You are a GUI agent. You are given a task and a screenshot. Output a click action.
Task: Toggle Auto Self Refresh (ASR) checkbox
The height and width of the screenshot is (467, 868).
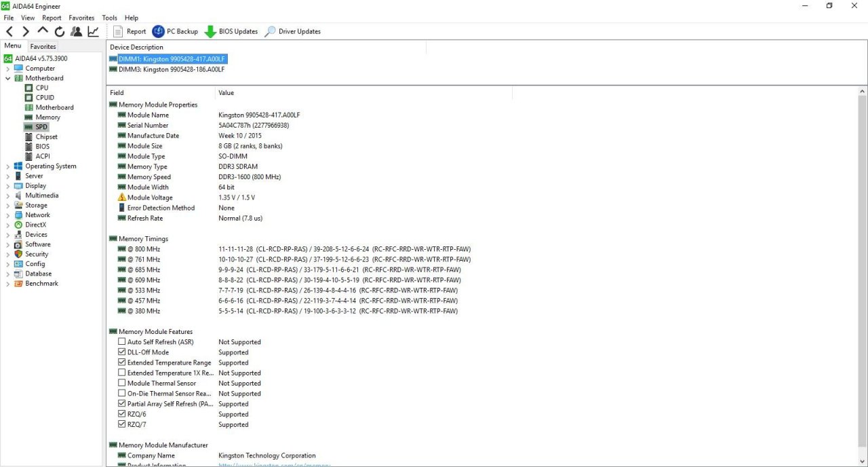pyautogui.click(x=122, y=342)
